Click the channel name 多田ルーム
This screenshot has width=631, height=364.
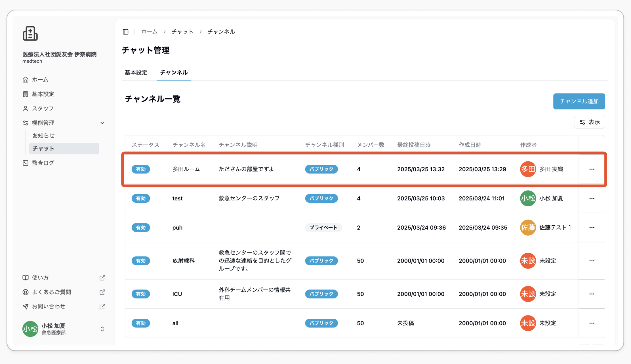186,169
